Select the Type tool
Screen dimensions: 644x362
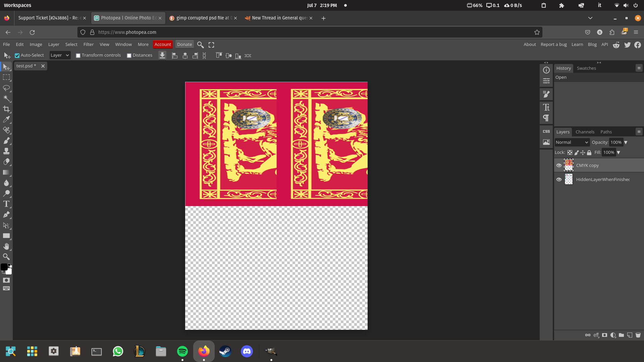click(x=6, y=204)
